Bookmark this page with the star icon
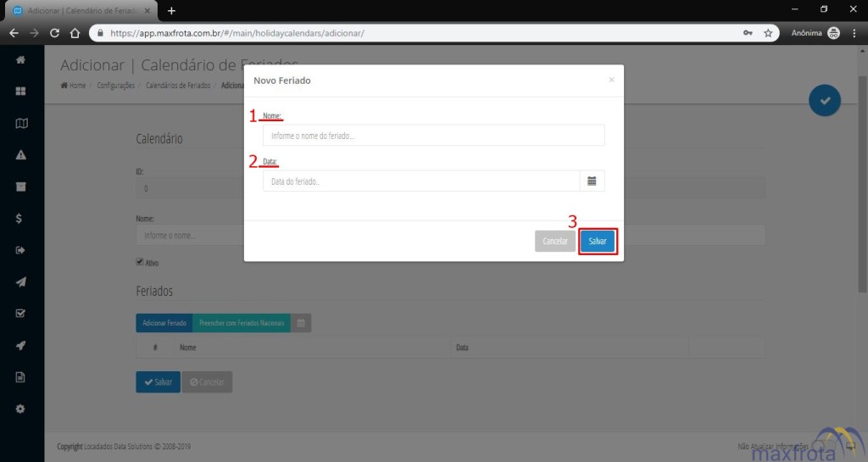This screenshot has height=462, width=868. tap(768, 33)
